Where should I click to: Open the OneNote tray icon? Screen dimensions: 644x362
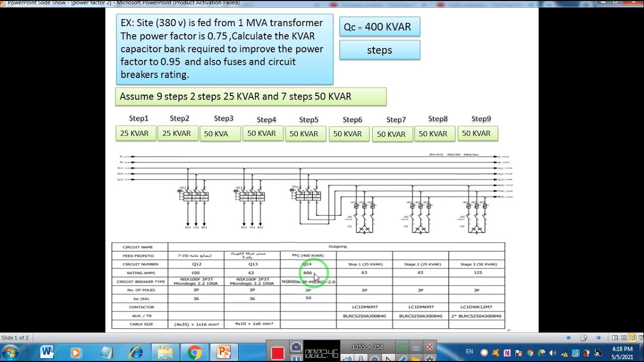507,353
